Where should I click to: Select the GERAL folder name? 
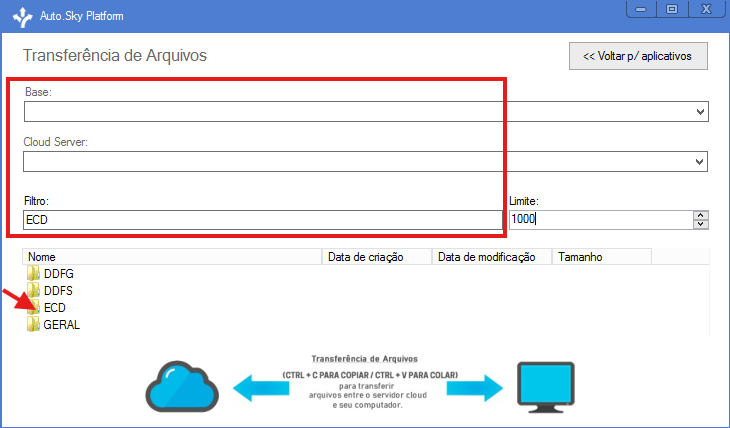[61, 325]
